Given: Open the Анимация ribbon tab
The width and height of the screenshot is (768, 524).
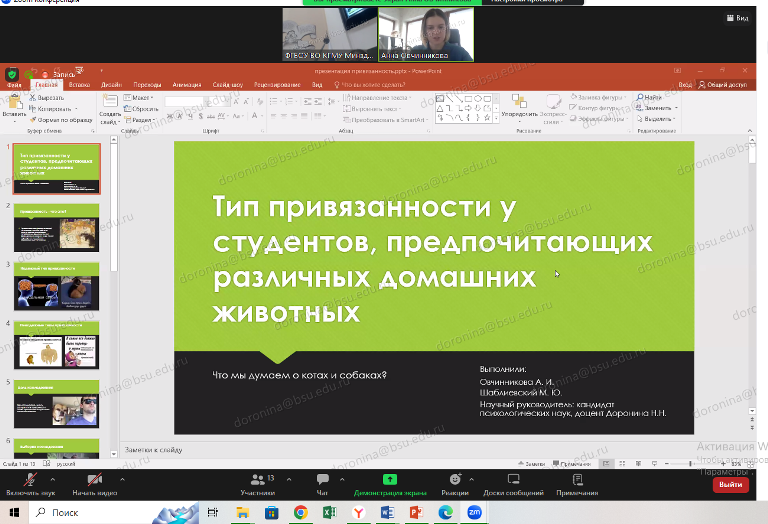Looking at the screenshot, I should (186, 85).
